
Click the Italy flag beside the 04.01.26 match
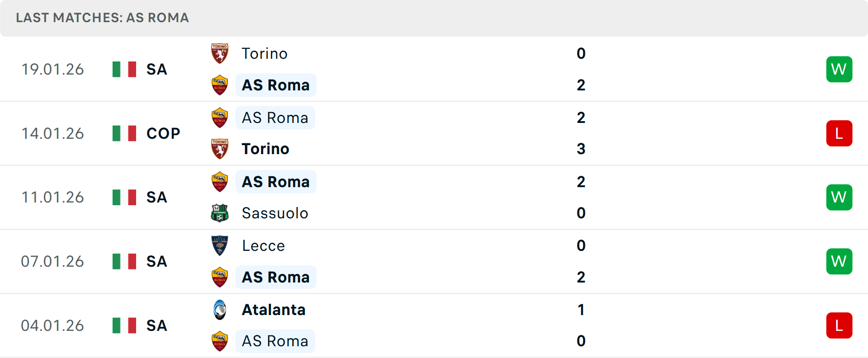pyautogui.click(x=124, y=325)
